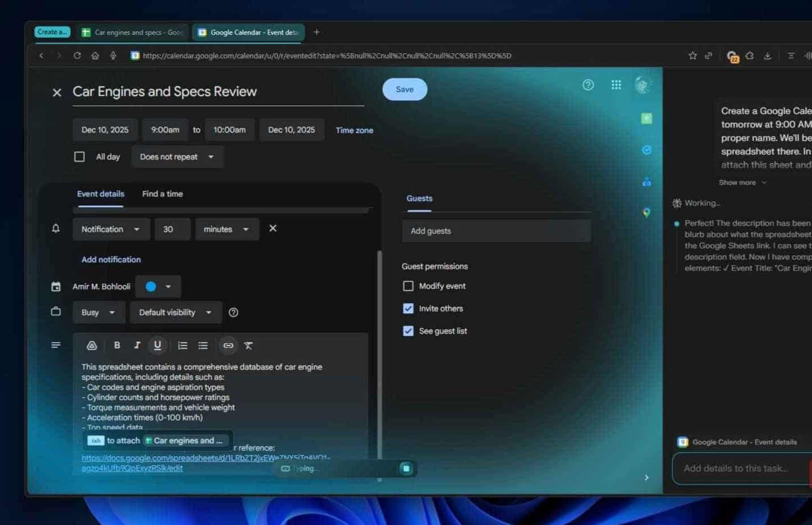Toggle bold formatting in description

coord(117,345)
